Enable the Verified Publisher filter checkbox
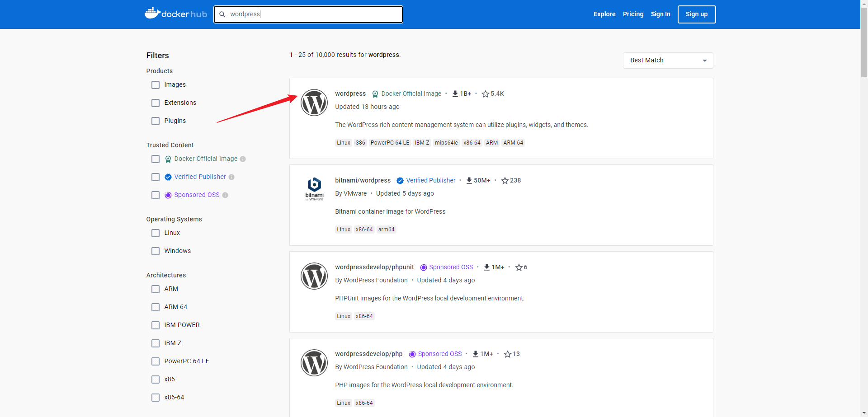868x417 pixels. 156,177
